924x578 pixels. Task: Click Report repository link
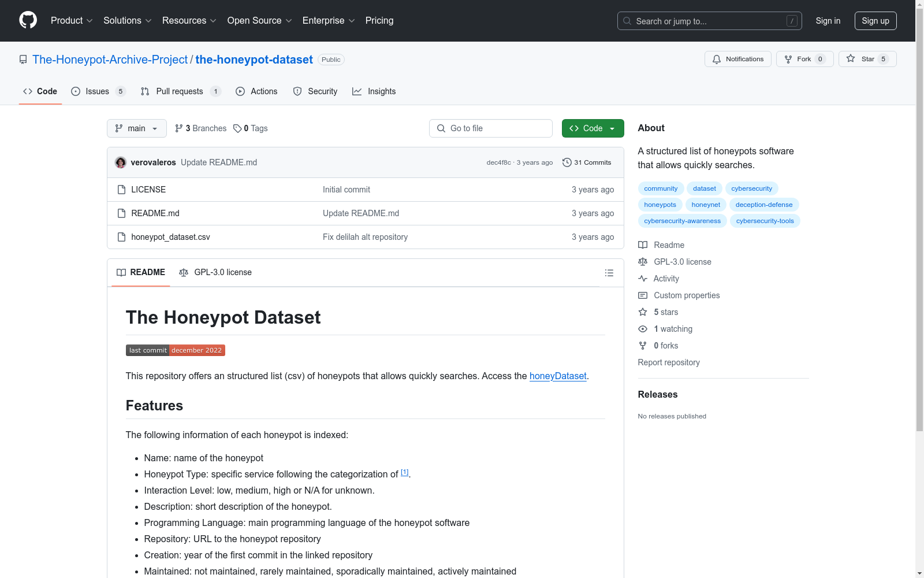coord(669,362)
